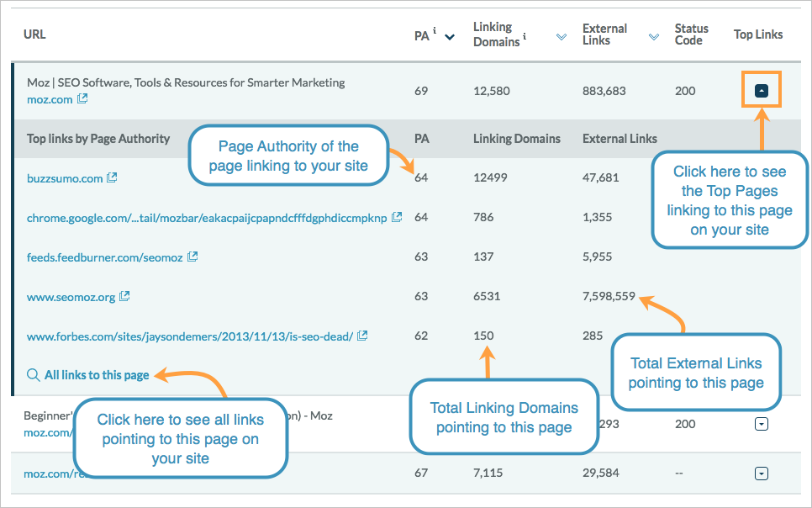Expand Top Links for Beginner's Guide row
The height and width of the screenshot is (508, 812).
(x=762, y=424)
